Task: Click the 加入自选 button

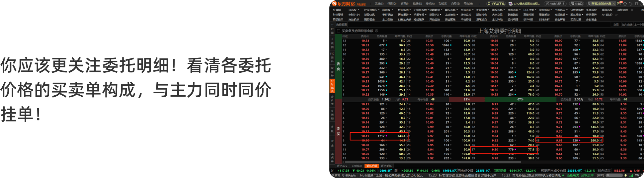Action: point(627,25)
